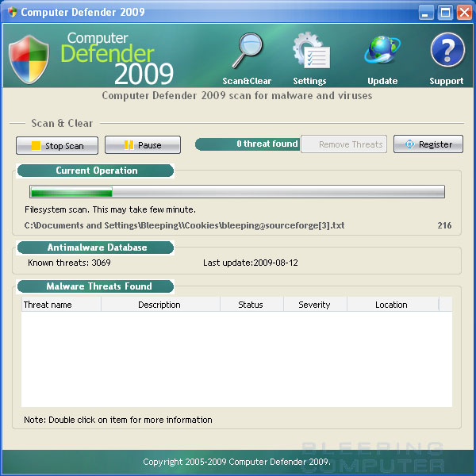The width and height of the screenshot is (476, 476).
Task: Click the scanned file path text
Action: pos(184,225)
